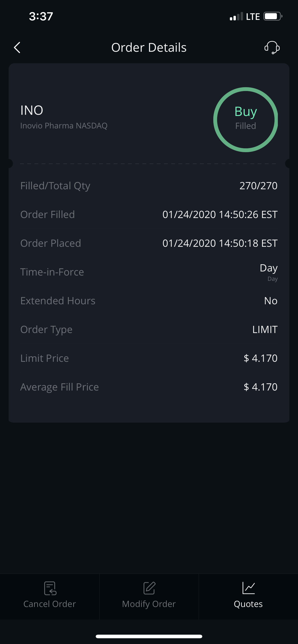Select the Modify Order tab label
The image size is (298, 644).
[x=149, y=604]
